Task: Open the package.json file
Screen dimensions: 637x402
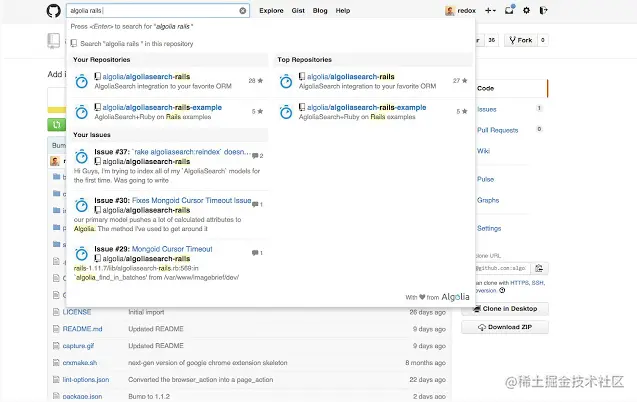Action: 82,396
